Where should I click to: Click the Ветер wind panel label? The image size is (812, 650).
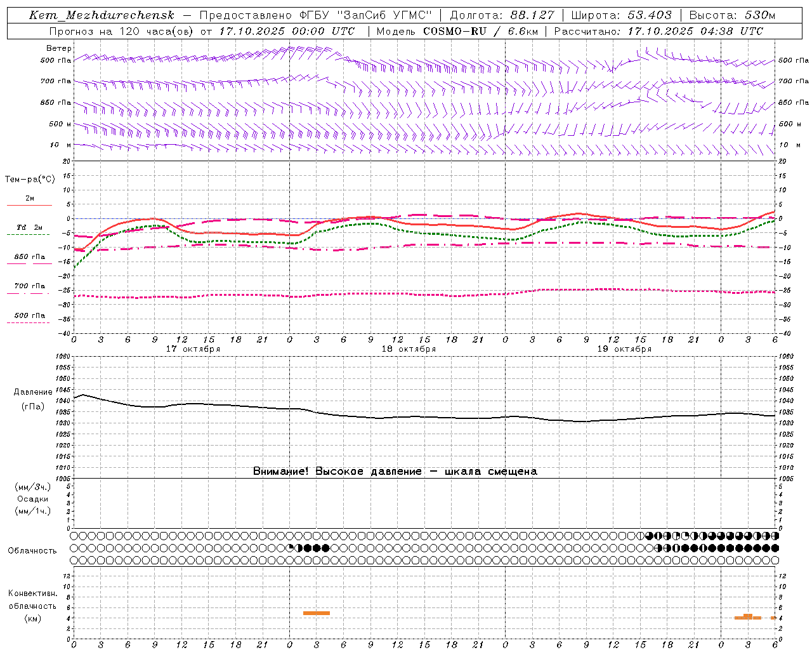tap(59, 48)
